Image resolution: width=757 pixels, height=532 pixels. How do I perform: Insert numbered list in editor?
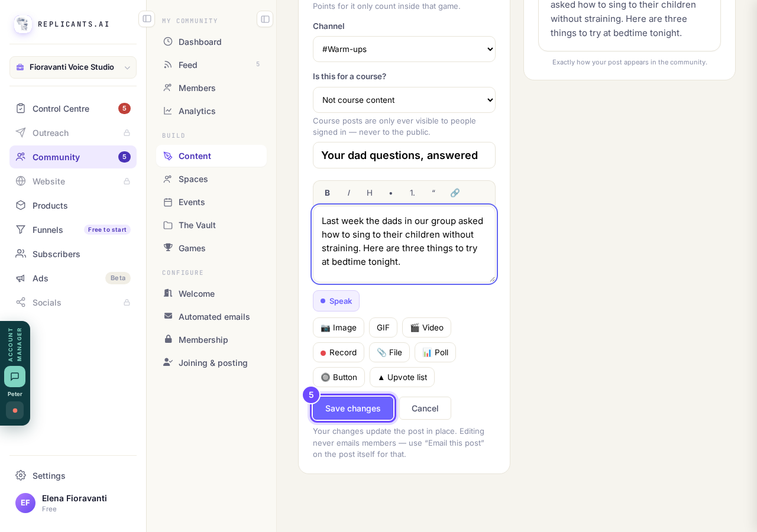(412, 193)
